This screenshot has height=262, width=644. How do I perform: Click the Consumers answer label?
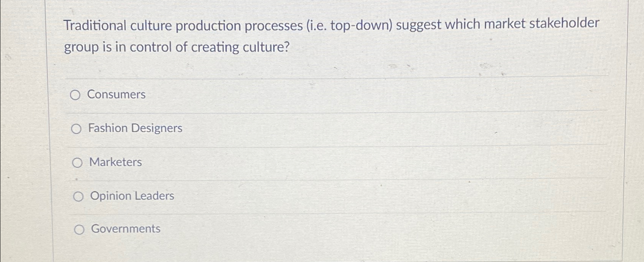coord(117,95)
